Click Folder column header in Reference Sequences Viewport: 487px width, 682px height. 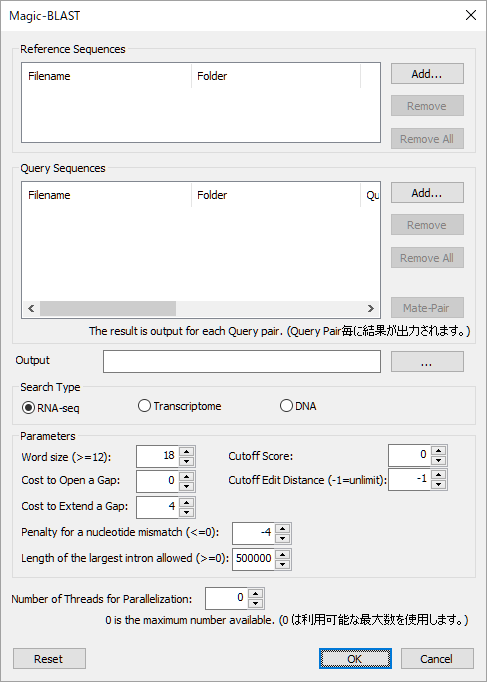(x=276, y=76)
